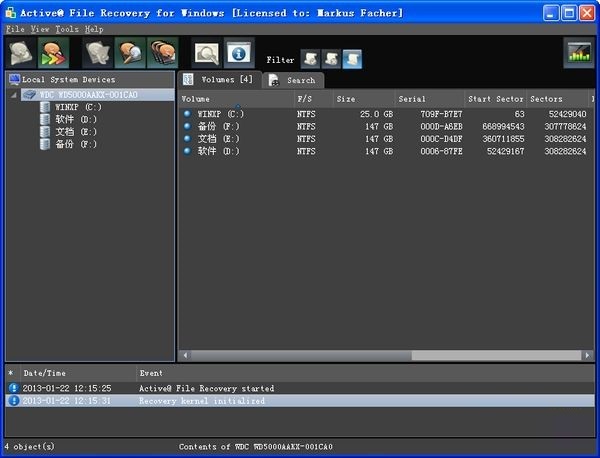The image size is (600, 458).
Task: Switch to the Search tab
Action: (294, 80)
